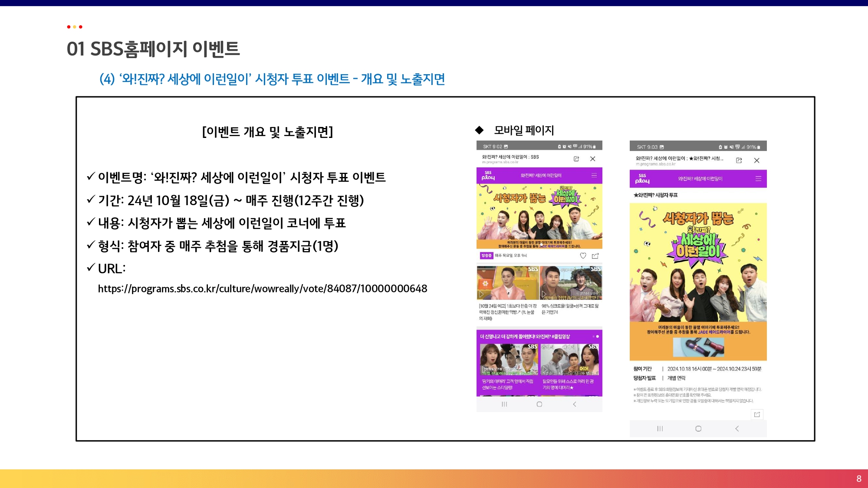Tap recent apps button in right phone navigation bar

660,429
